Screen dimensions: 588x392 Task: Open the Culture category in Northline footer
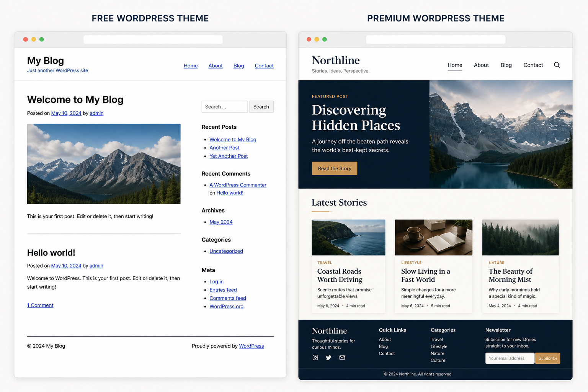click(x=438, y=361)
